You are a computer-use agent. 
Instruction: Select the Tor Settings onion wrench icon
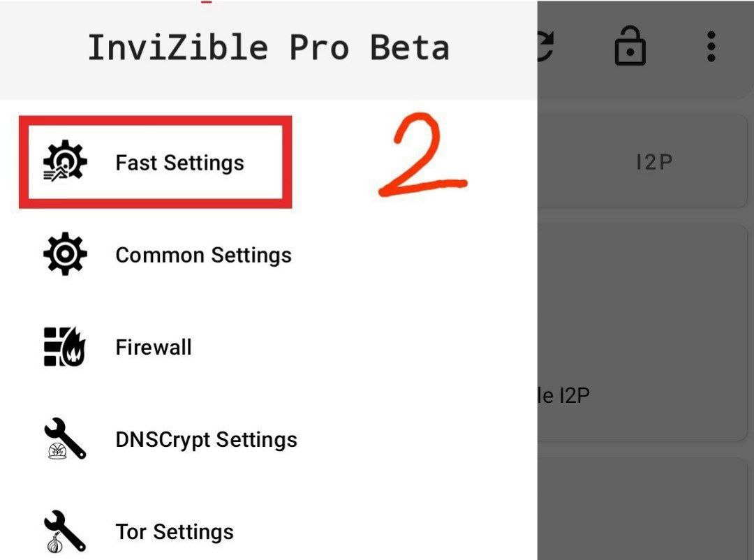[65, 531]
